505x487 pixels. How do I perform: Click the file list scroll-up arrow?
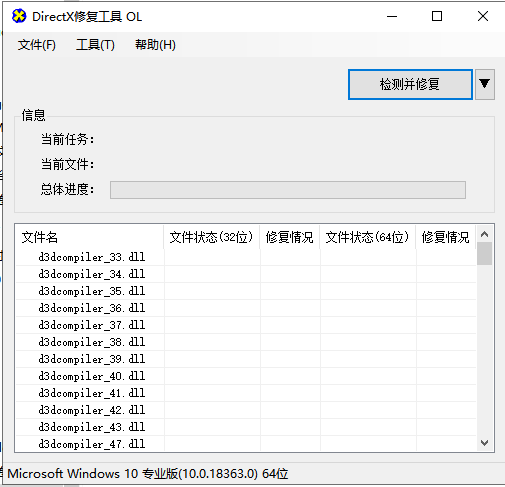click(x=485, y=234)
